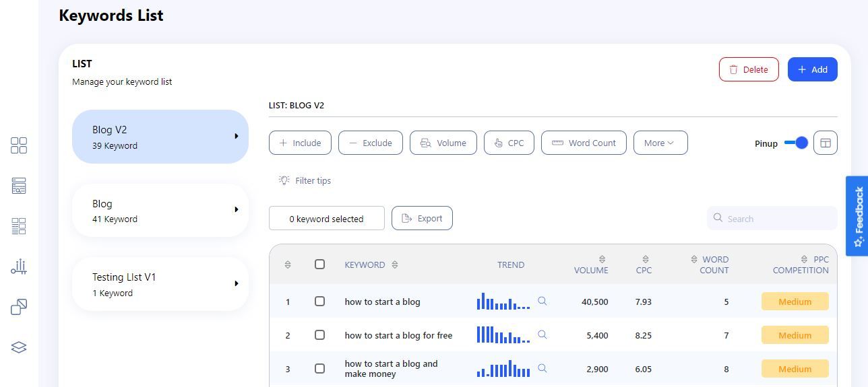Sort by the row number column arrows
This screenshot has height=387, width=868.
point(288,265)
